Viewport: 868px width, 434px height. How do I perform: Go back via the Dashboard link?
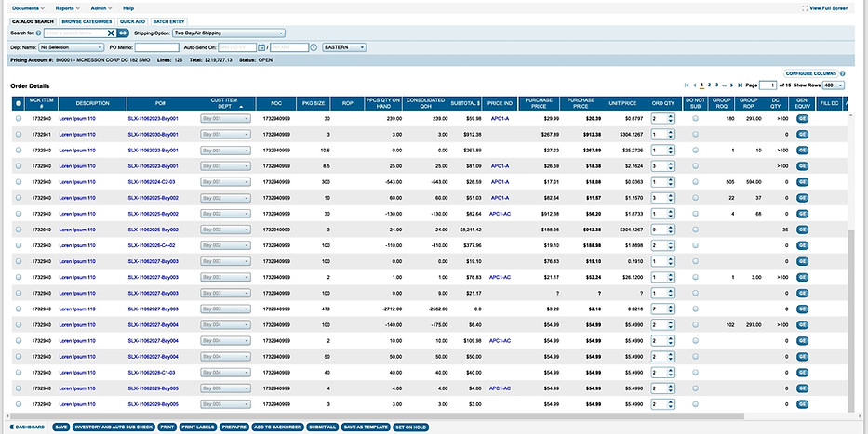(x=27, y=427)
